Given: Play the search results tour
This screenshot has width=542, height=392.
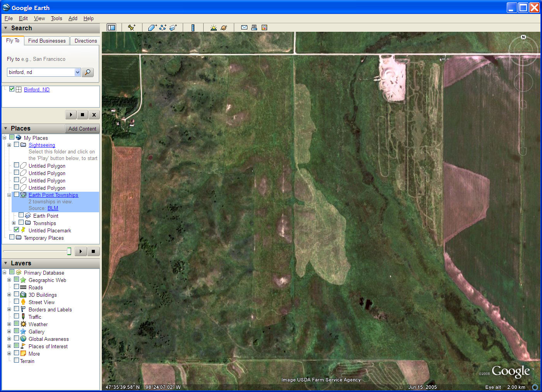Looking at the screenshot, I should click(x=71, y=115).
